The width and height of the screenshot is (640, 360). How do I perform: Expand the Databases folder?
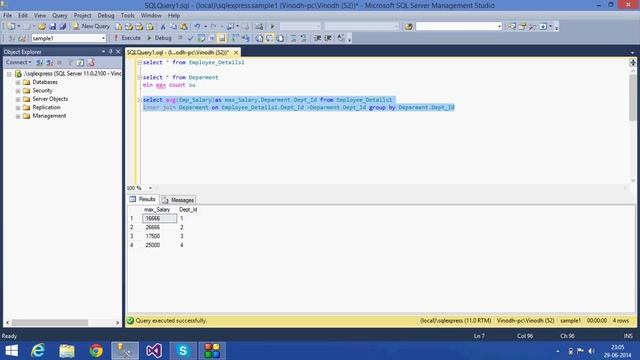18,82
